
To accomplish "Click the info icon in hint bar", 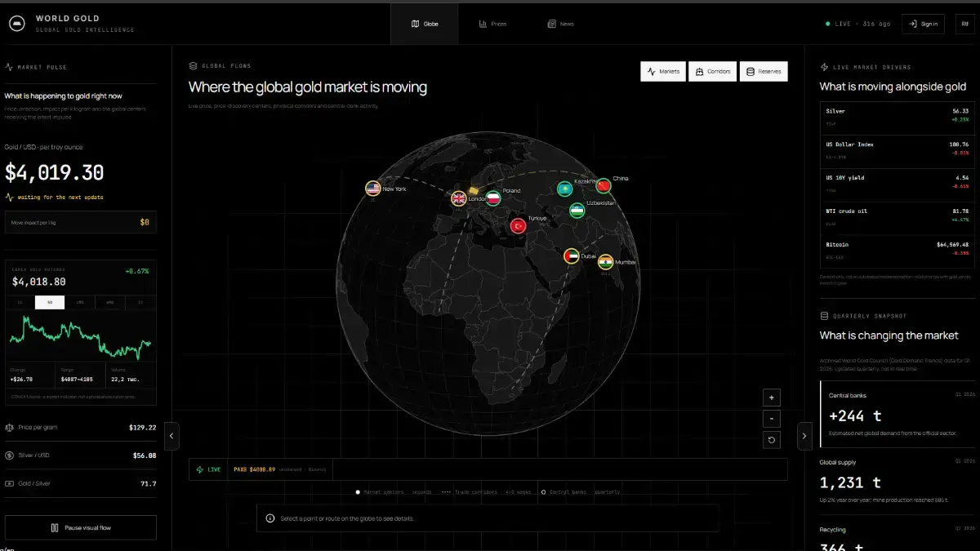I will pyautogui.click(x=271, y=518).
